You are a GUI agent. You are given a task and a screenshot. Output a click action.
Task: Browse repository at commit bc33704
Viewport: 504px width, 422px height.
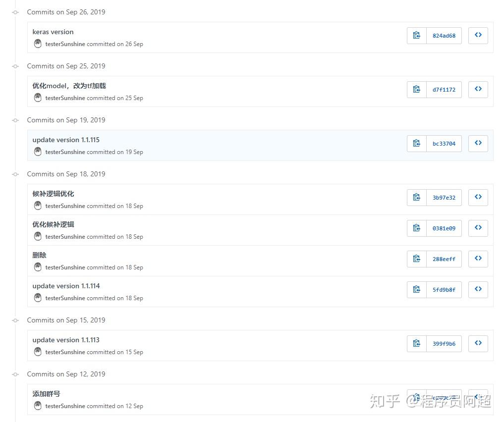(x=478, y=143)
